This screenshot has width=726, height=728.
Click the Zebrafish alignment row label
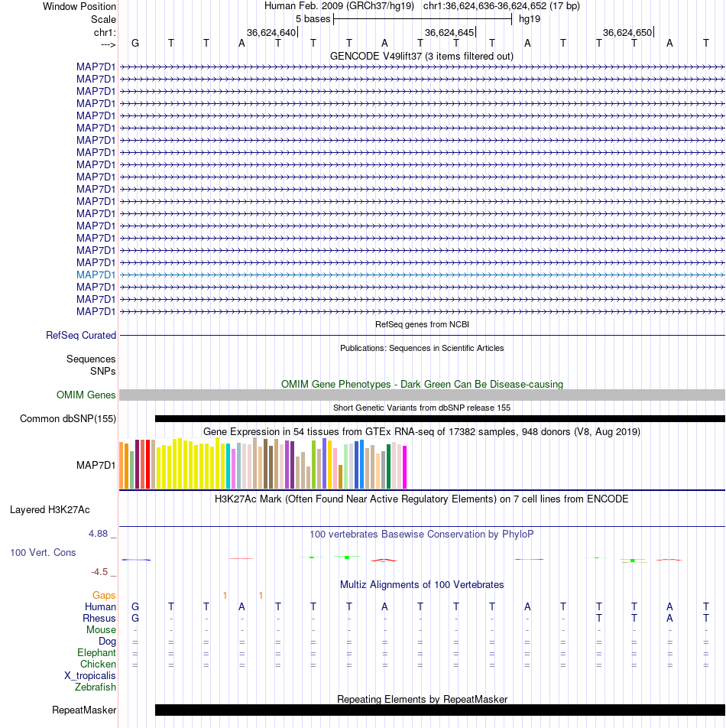pos(96,687)
